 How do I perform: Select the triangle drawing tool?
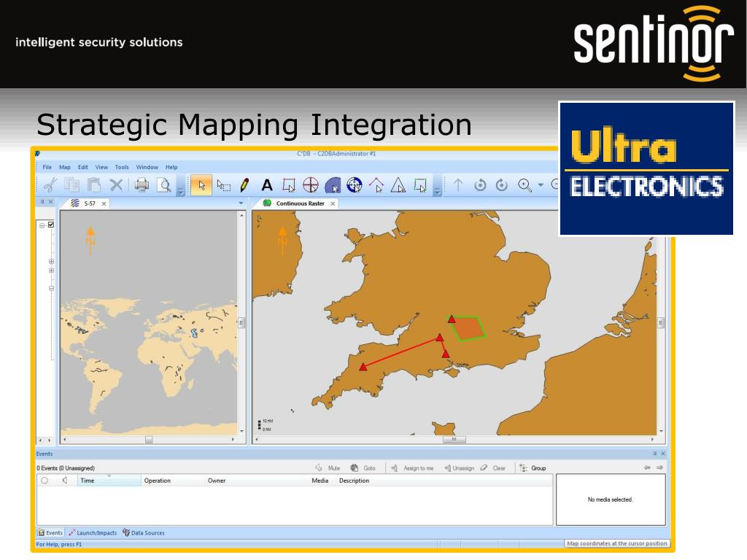398,184
